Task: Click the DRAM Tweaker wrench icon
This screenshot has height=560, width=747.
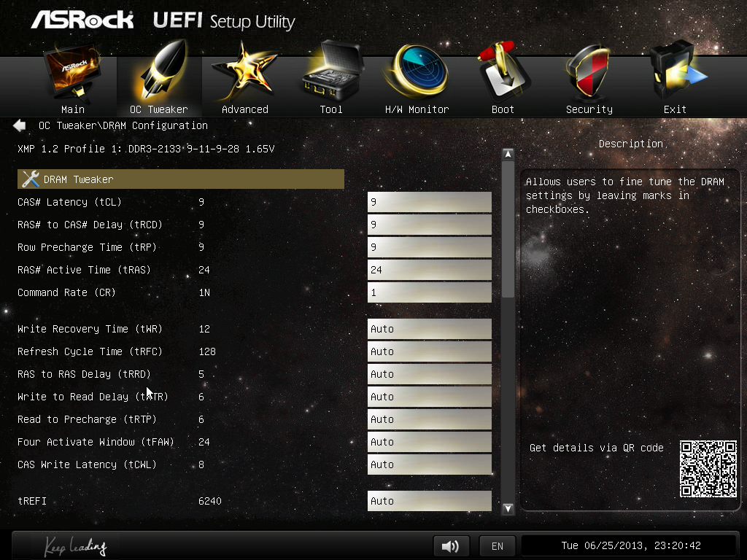Action: (x=31, y=179)
